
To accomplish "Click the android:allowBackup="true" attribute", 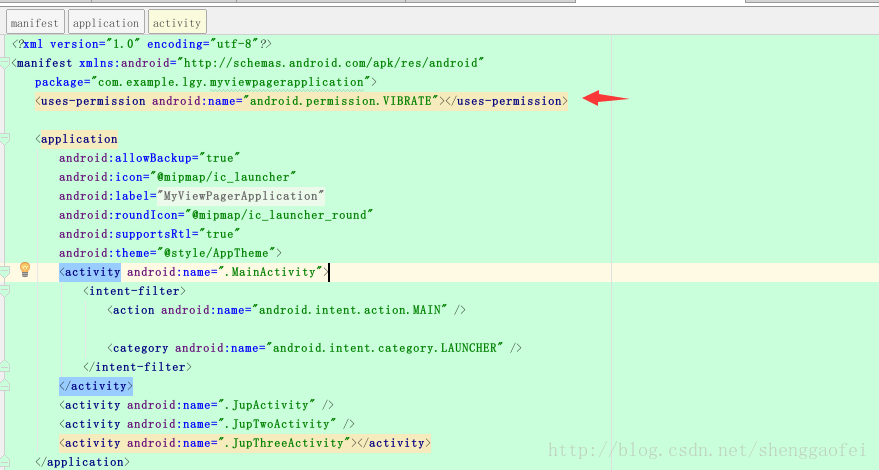I will 150,158.
